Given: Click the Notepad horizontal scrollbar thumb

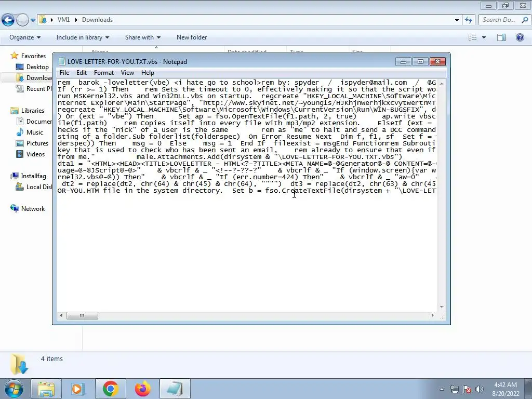Looking at the screenshot, I should pyautogui.click(x=82, y=315).
